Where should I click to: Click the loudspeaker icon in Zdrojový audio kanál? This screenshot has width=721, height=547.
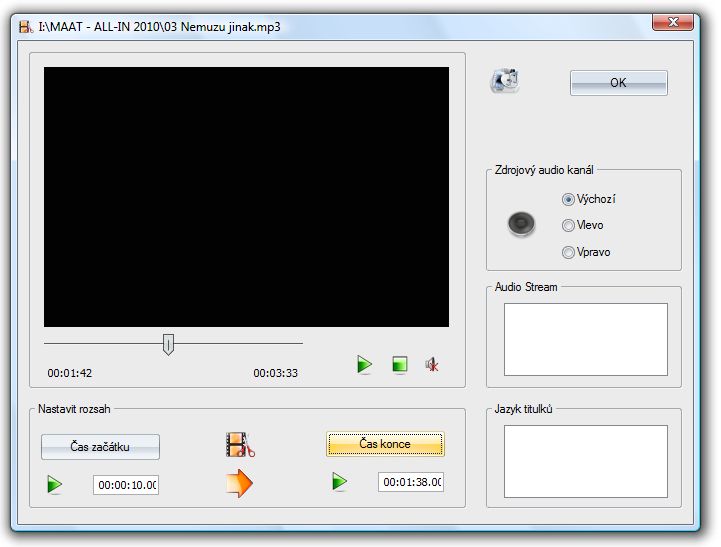521,224
